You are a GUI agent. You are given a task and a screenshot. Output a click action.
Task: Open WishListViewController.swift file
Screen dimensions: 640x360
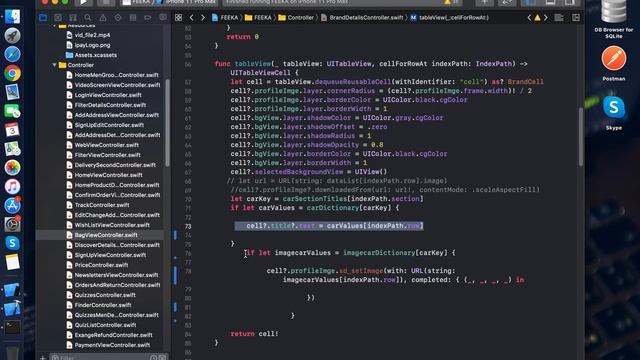click(112, 225)
